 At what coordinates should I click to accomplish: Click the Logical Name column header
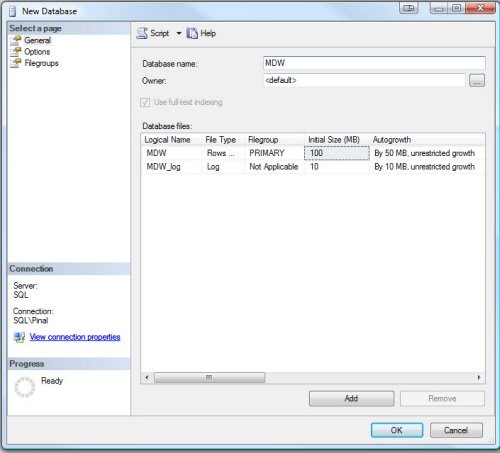tap(171, 140)
